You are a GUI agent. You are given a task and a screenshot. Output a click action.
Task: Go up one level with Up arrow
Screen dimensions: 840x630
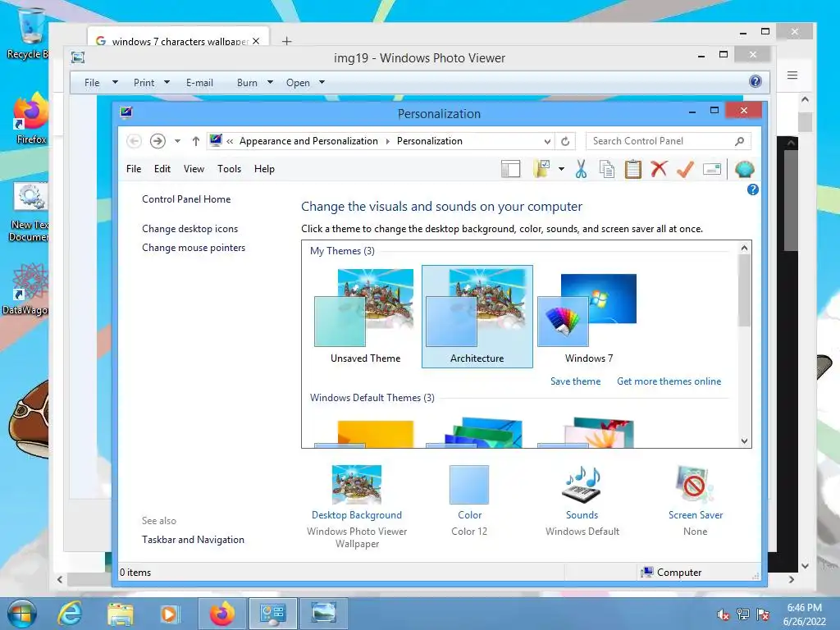click(x=195, y=141)
